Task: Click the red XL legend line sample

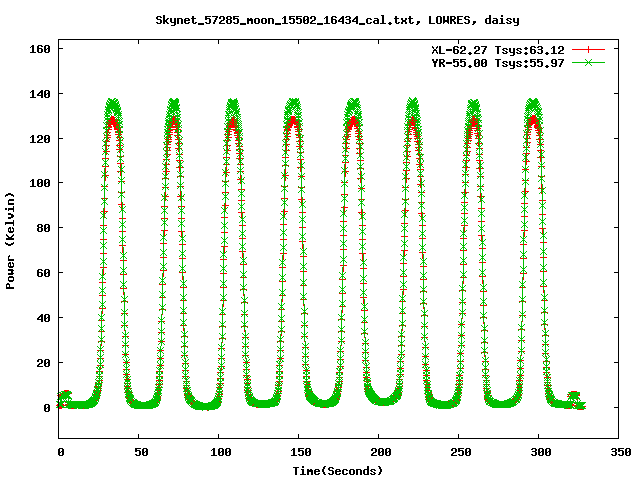Action: (x=588, y=50)
